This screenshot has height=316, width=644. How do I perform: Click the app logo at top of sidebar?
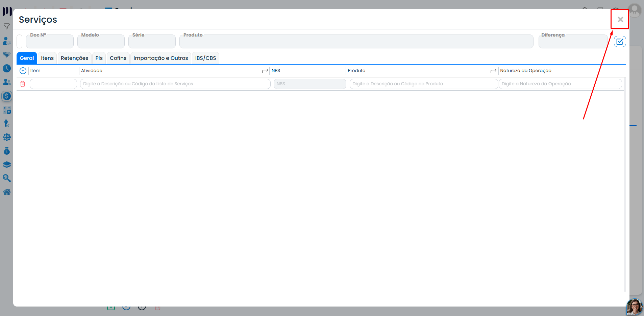coord(7,12)
